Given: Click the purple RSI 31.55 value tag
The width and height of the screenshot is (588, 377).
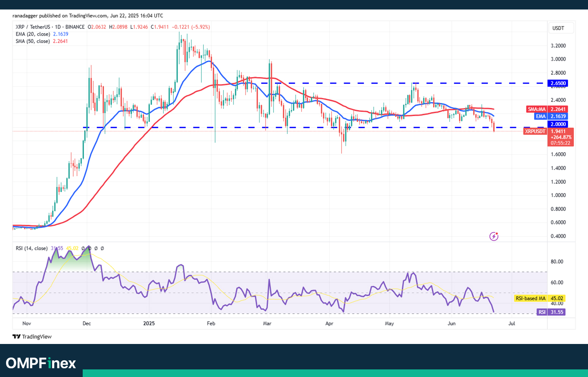Looking at the screenshot, I should (551, 312).
